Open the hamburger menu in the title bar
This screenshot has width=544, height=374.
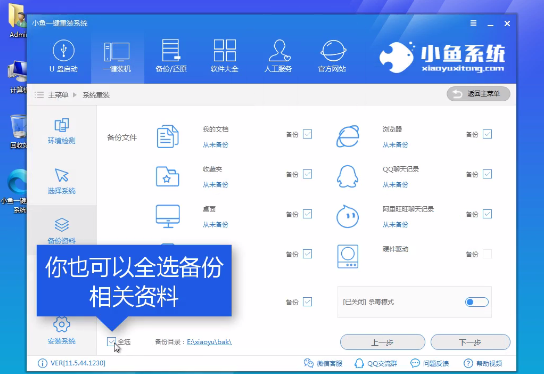pos(473,23)
